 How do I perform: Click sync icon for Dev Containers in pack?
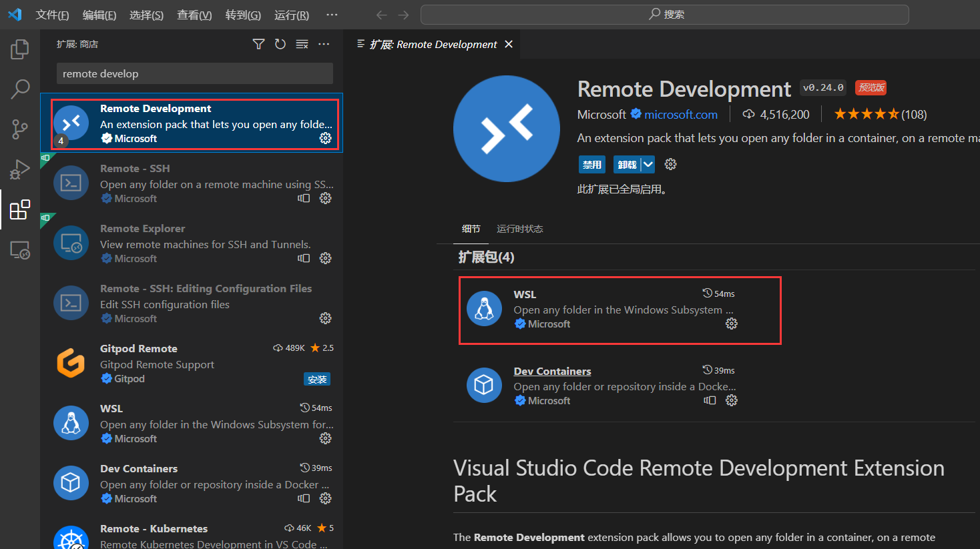pyautogui.click(x=710, y=400)
